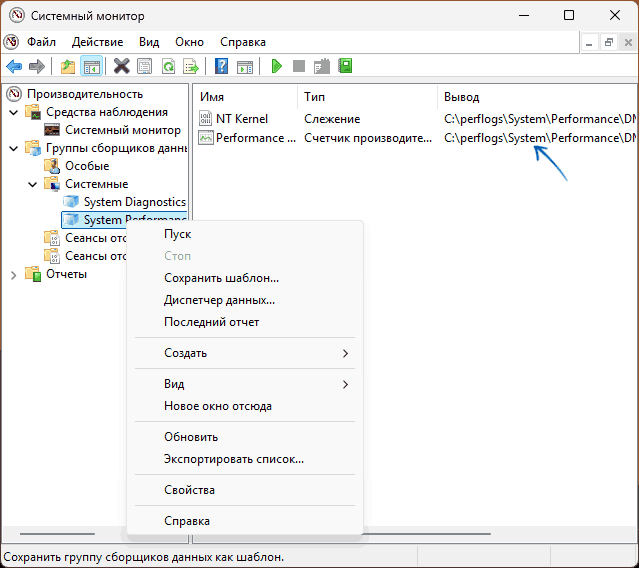Click the save template toolbar icon

[x=322, y=66]
